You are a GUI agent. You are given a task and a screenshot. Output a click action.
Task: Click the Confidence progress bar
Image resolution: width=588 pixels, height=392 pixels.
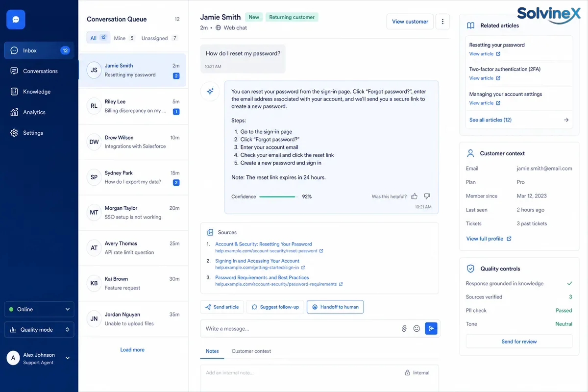(278, 196)
